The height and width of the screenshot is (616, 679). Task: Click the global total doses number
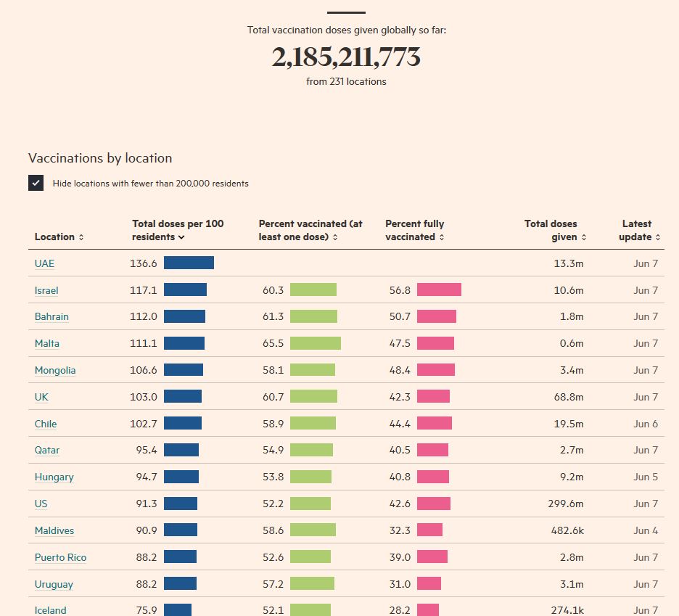pos(346,57)
